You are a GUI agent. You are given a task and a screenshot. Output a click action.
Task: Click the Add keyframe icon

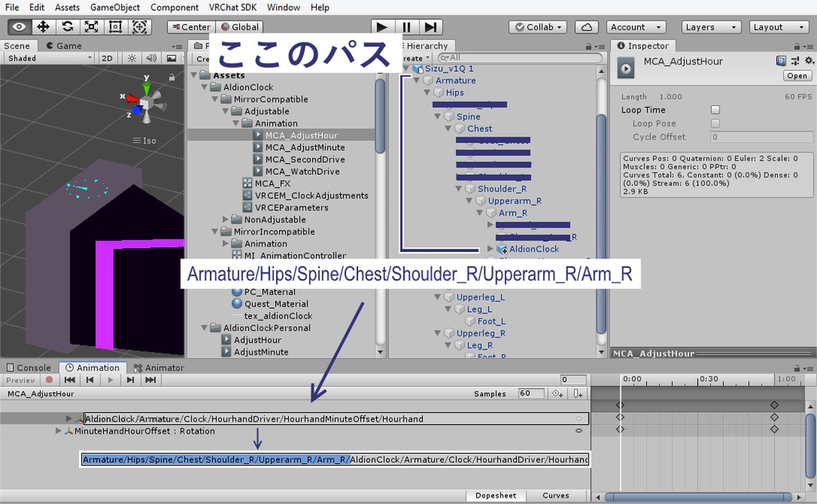[x=558, y=394]
